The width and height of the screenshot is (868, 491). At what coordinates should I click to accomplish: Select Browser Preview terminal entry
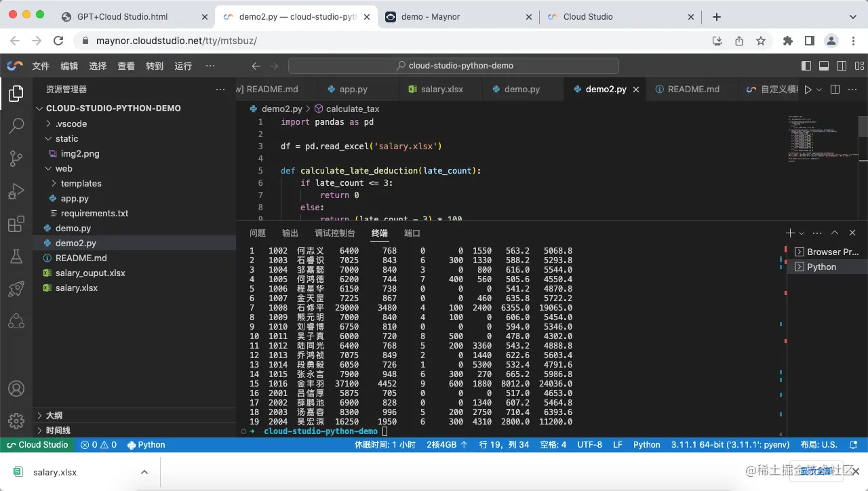827,252
